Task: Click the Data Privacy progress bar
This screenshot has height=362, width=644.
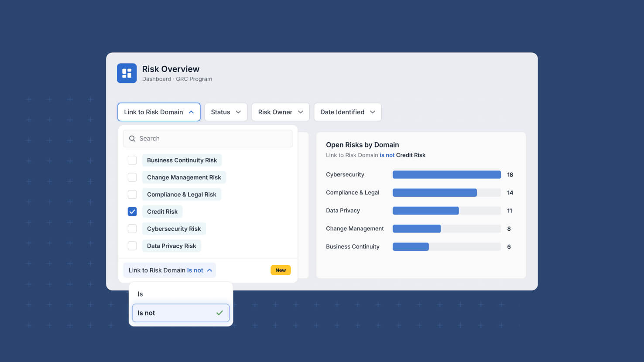Action: click(447, 211)
